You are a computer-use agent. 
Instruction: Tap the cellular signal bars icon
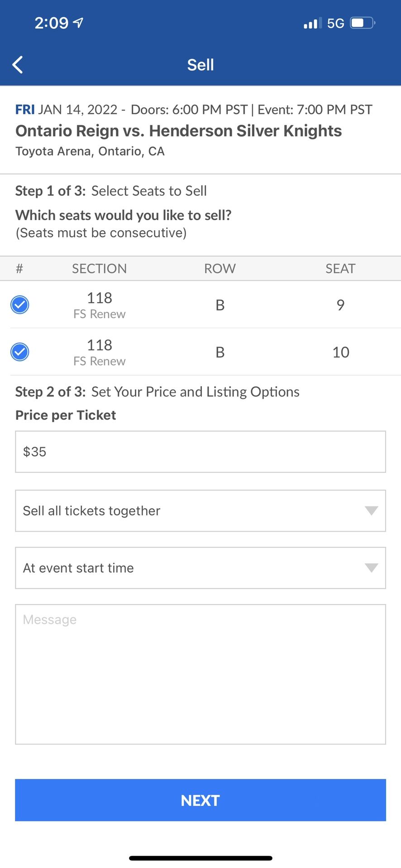[x=312, y=23]
